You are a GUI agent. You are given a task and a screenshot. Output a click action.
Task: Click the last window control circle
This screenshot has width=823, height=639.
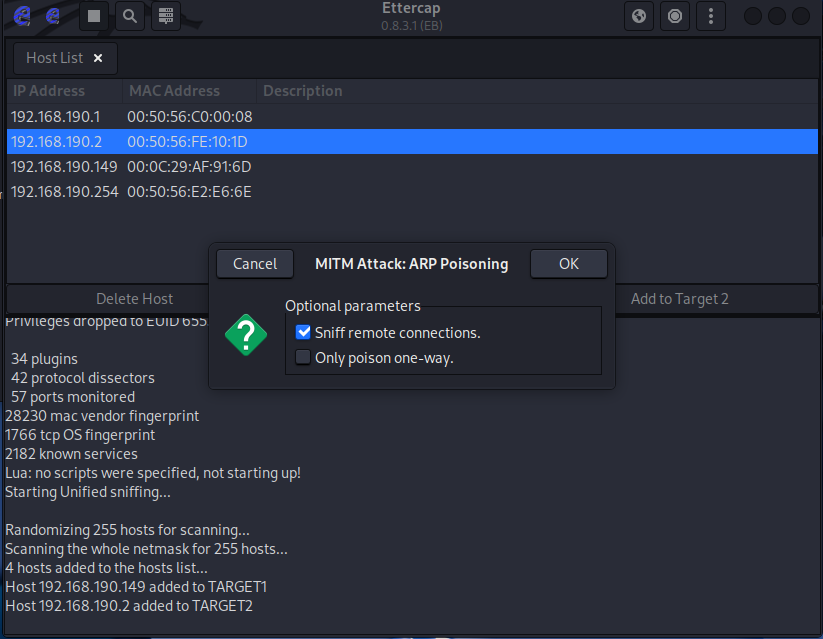[801, 16]
